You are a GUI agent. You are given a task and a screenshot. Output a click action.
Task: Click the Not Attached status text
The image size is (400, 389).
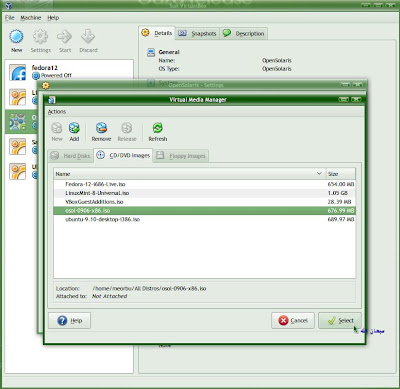[110, 296]
